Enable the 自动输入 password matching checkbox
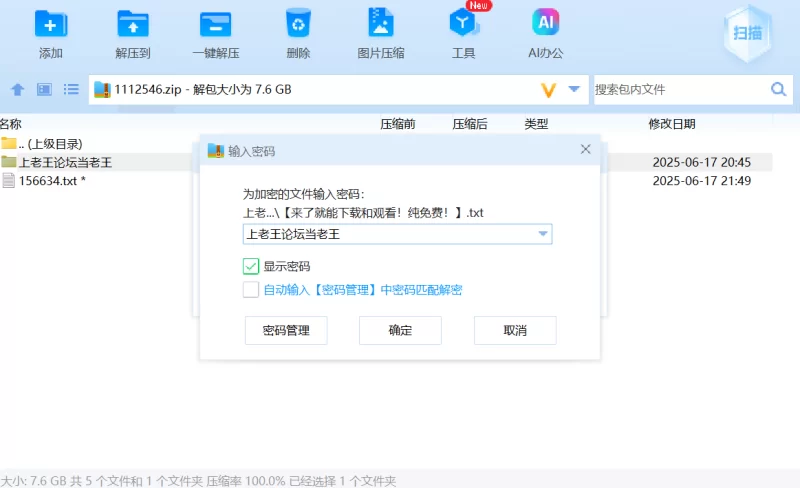Viewport: 800px width, 488px height. [x=251, y=289]
